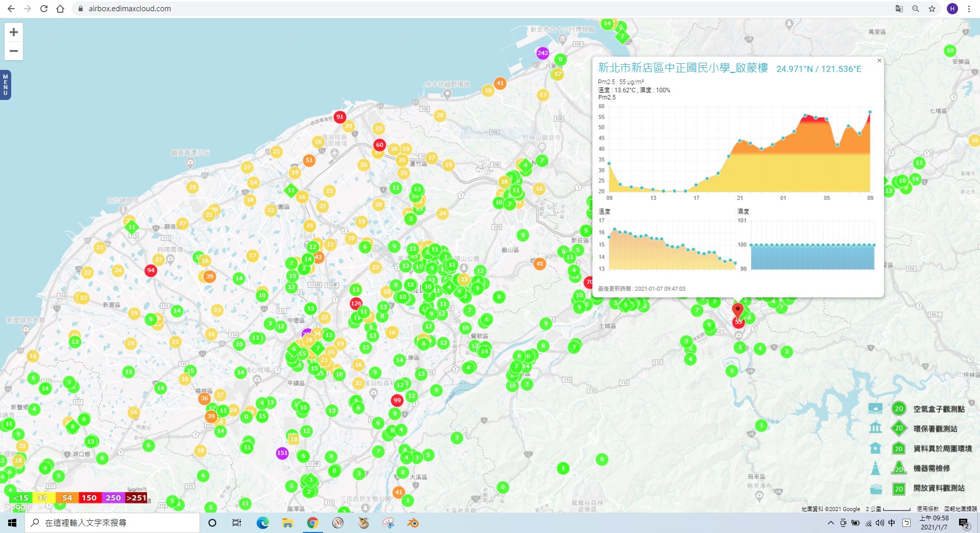
Task: Open the browser home page
Action: point(60,9)
